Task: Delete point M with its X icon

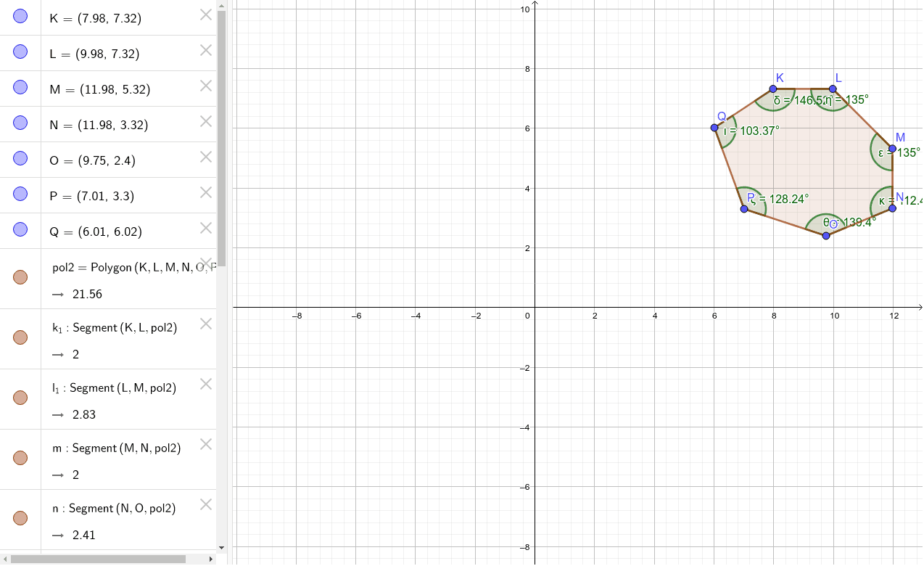Action: [x=206, y=86]
